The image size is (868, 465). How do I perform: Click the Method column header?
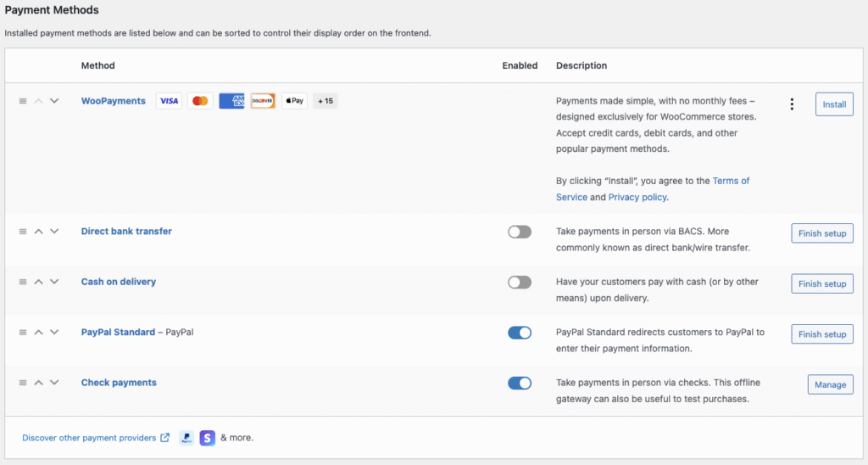pos(98,65)
